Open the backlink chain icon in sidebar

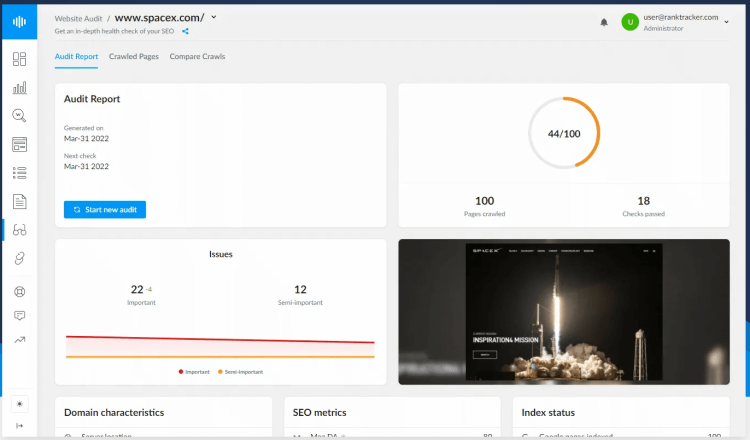[x=19, y=258]
